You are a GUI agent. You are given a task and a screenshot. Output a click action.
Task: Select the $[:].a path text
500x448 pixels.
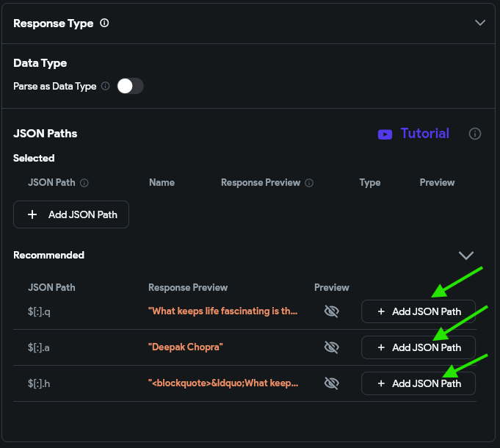(39, 347)
